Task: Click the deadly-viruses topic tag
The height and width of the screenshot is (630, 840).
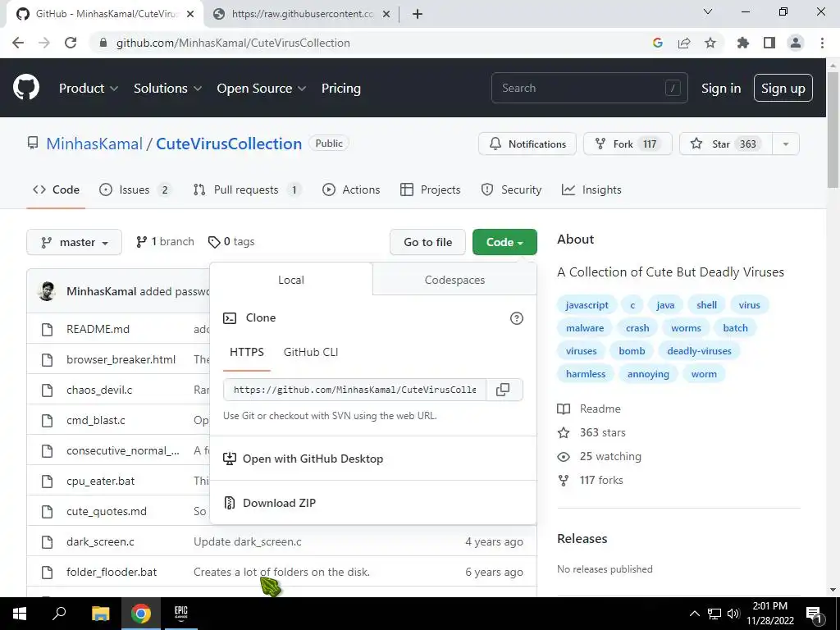Action: 699,351
